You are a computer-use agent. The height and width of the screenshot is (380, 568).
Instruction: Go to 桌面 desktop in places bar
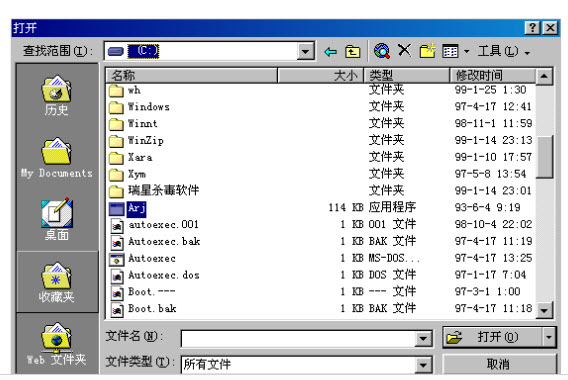point(57,220)
